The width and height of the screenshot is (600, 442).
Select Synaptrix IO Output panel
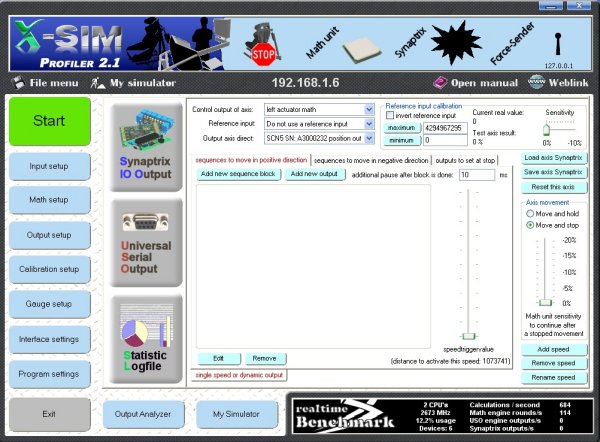[x=146, y=147]
